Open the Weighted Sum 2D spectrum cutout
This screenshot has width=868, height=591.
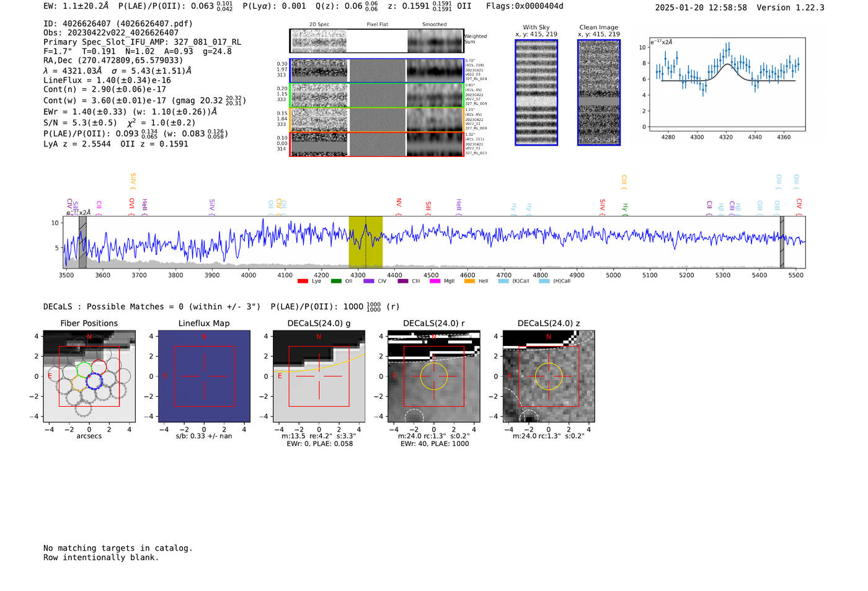coord(376,41)
